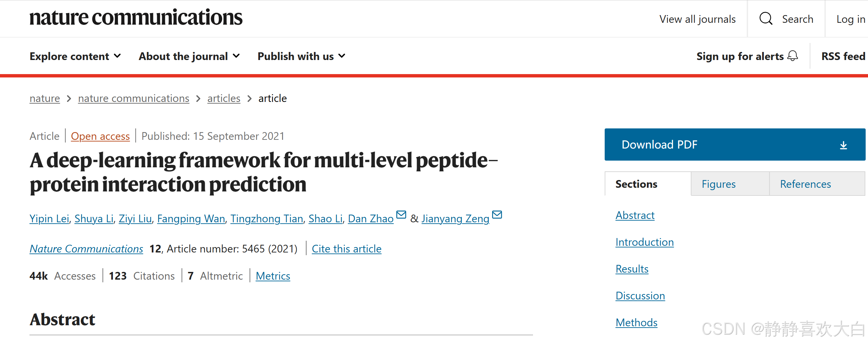Select the Sections tab
Screen dimensions: 868x343
(636, 184)
